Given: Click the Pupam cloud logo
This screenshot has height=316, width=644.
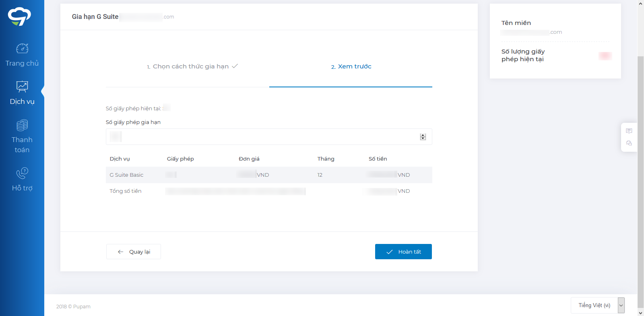Looking at the screenshot, I should click(19, 17).
